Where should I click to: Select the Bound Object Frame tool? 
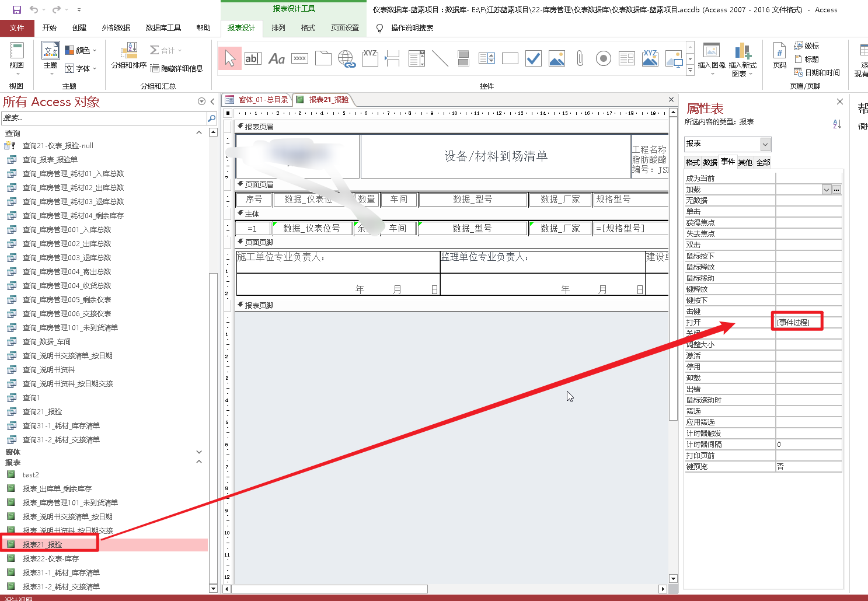click(x=650, y=58)
